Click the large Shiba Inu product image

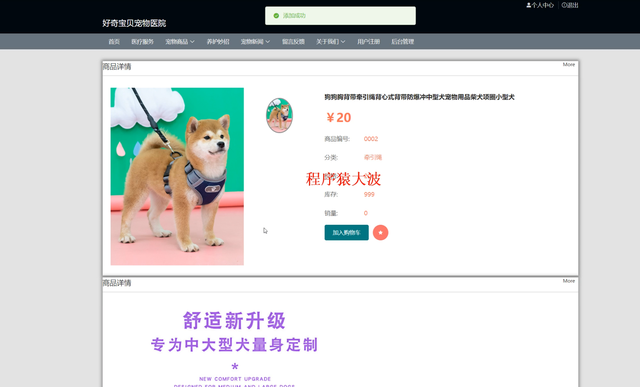pyautogui.click(x=177, y=176)
